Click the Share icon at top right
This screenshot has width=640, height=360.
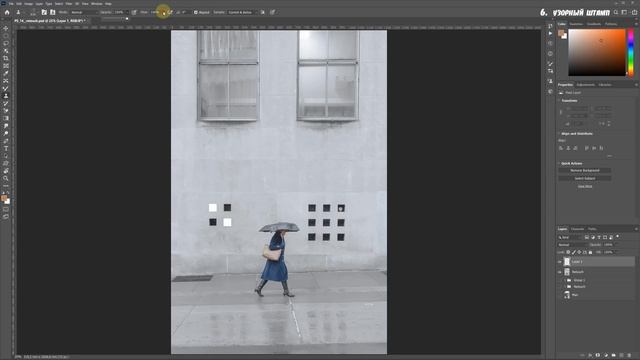point(634,12)
